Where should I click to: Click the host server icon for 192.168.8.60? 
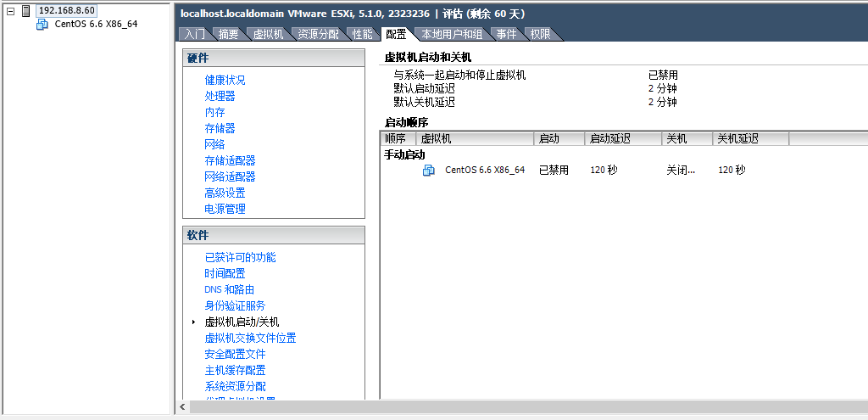tap(25, 10)
